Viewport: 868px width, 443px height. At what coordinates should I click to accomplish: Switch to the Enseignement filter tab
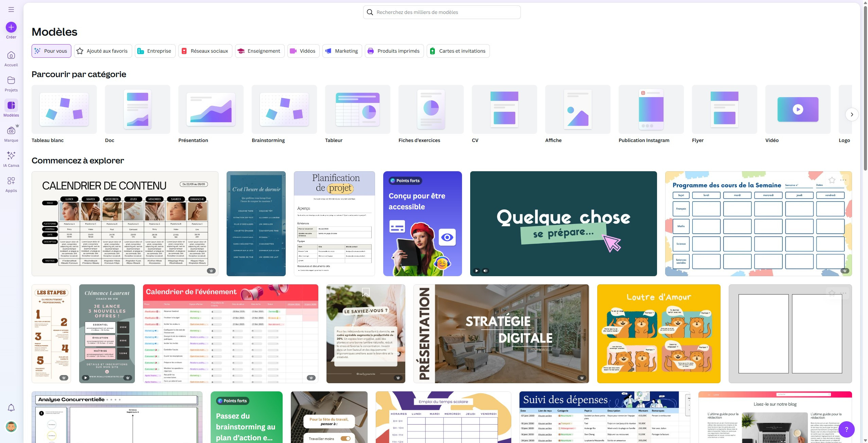pos(260,51)
